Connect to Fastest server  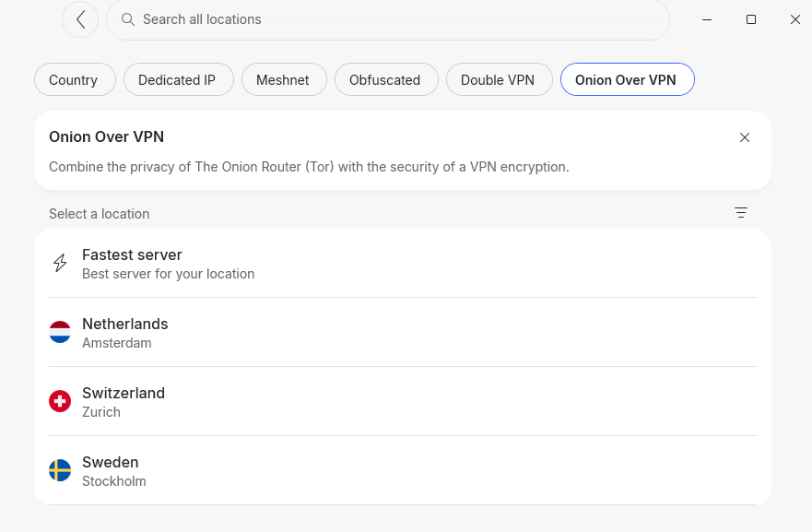(403, 264)
